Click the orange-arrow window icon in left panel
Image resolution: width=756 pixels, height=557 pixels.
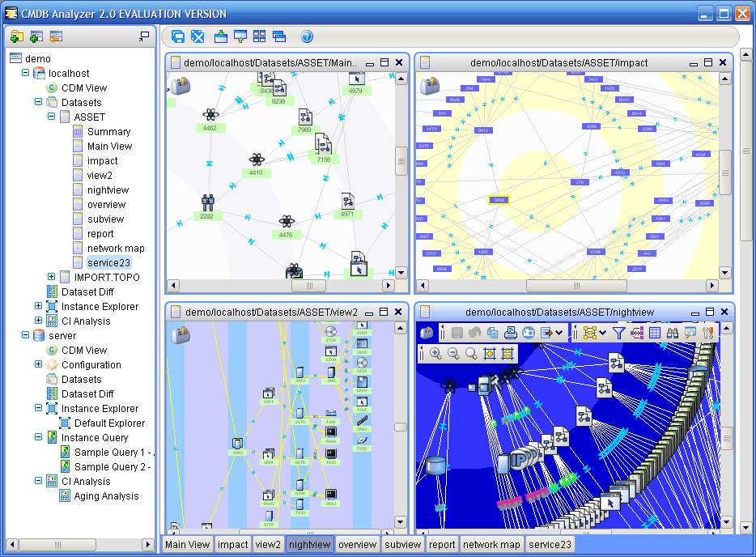pyautogui.click(x=56, y=36)
